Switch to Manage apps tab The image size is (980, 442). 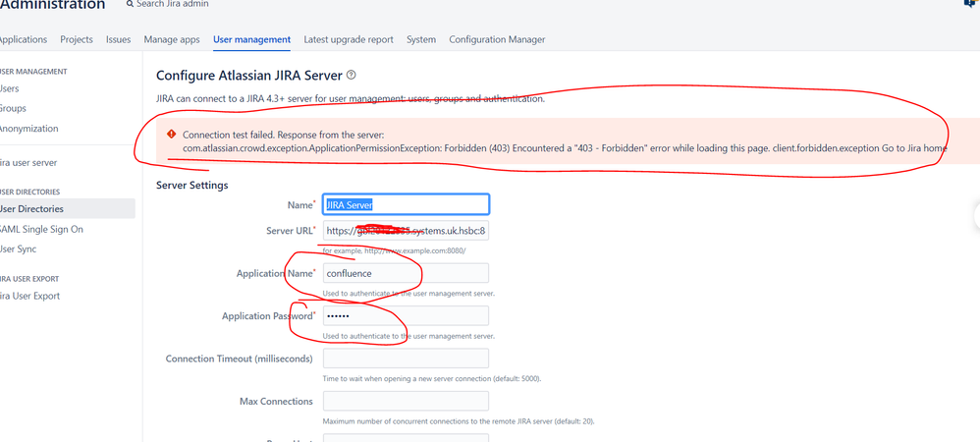pos(172,39)
